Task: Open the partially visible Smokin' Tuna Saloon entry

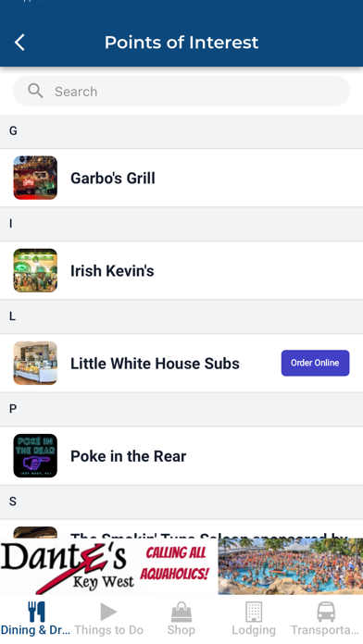Action: (x=181, y=529)
